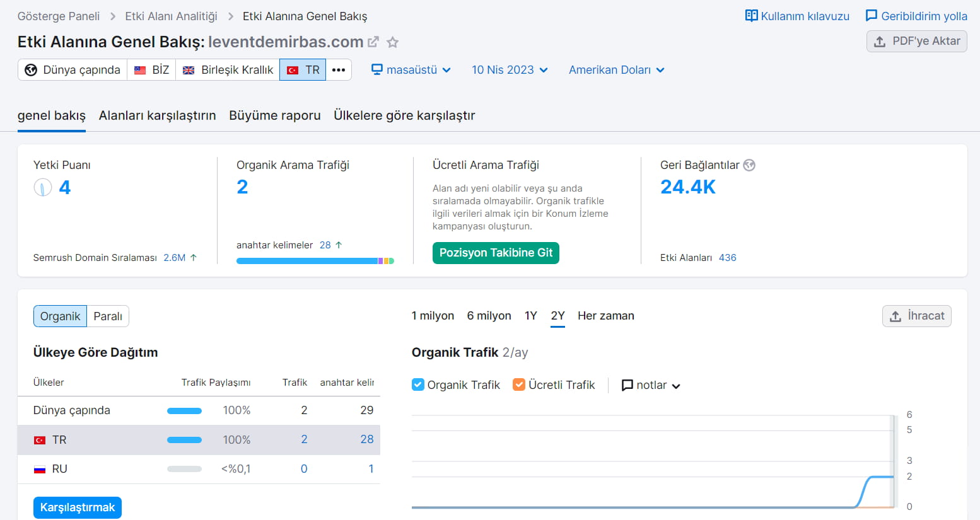Click the globe icon next to Geri Bağlantılar
Image resolution: width=980 pixels, height=520 pixels.
pyautogui.click(x=749, y=165)
